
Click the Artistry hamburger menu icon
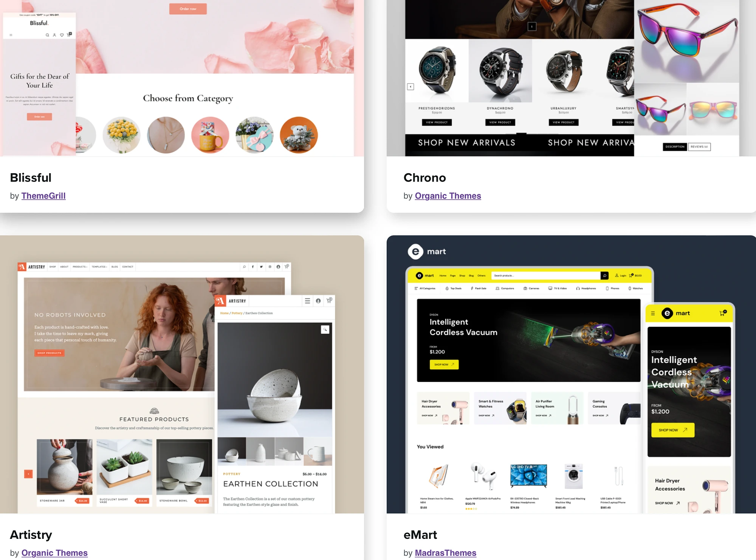(x=308, y=301)
